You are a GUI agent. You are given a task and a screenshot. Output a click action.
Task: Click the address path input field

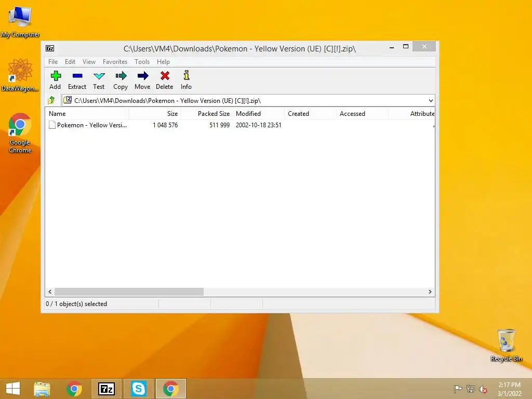[x=248, y=100]
